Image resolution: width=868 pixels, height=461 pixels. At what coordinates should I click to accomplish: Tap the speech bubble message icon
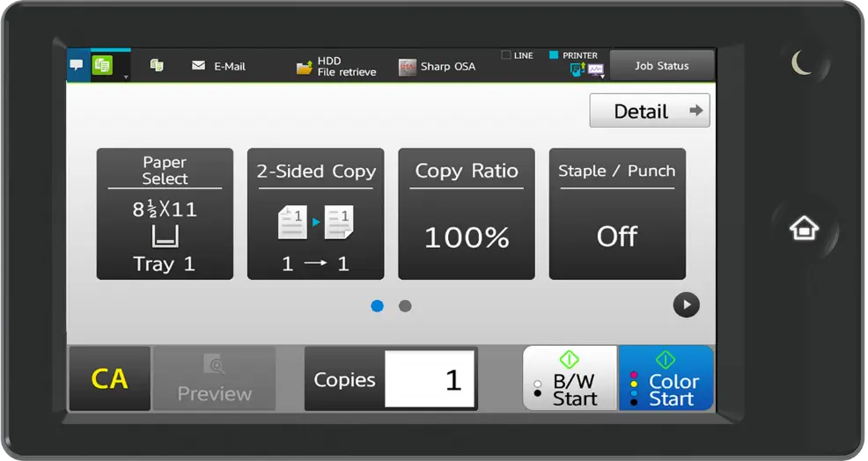coord(77,66)
